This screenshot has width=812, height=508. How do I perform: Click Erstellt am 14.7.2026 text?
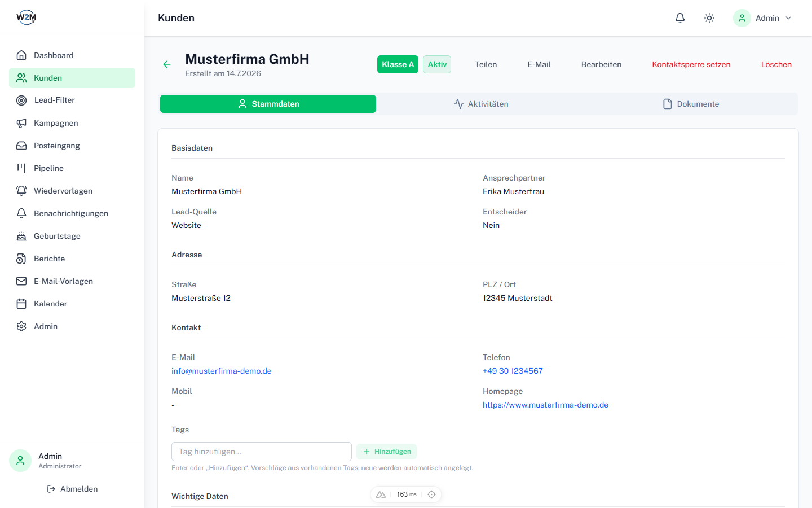(x=223, y=73)
